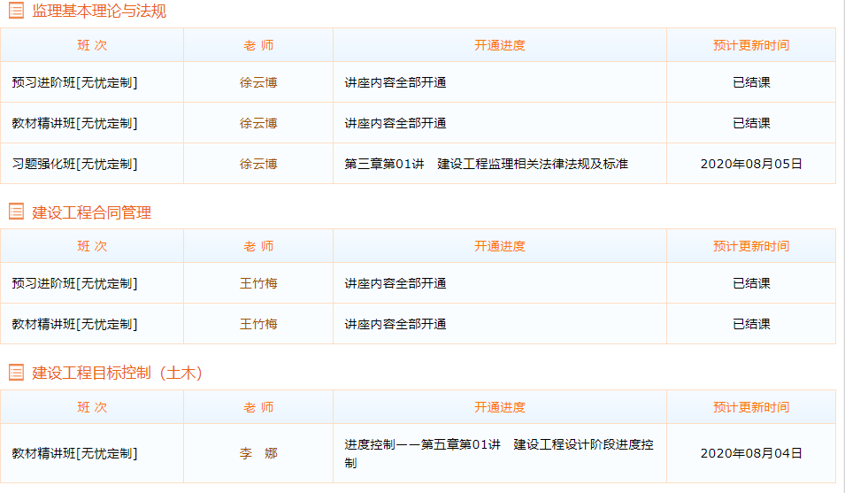Select 教材精讲班[无忧定制] under 建设工程目标控制（土木）
Screen dimensions: 868x493
coord(74,453)
